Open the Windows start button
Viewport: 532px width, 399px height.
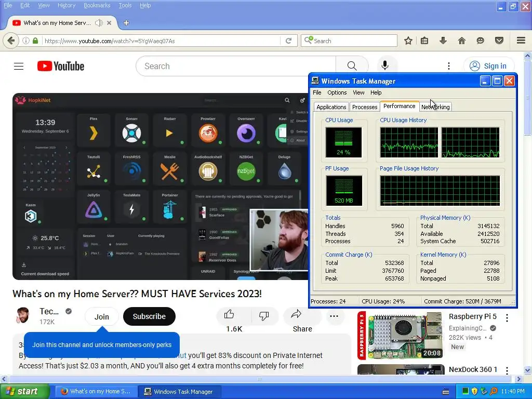[x=25, y=392]
